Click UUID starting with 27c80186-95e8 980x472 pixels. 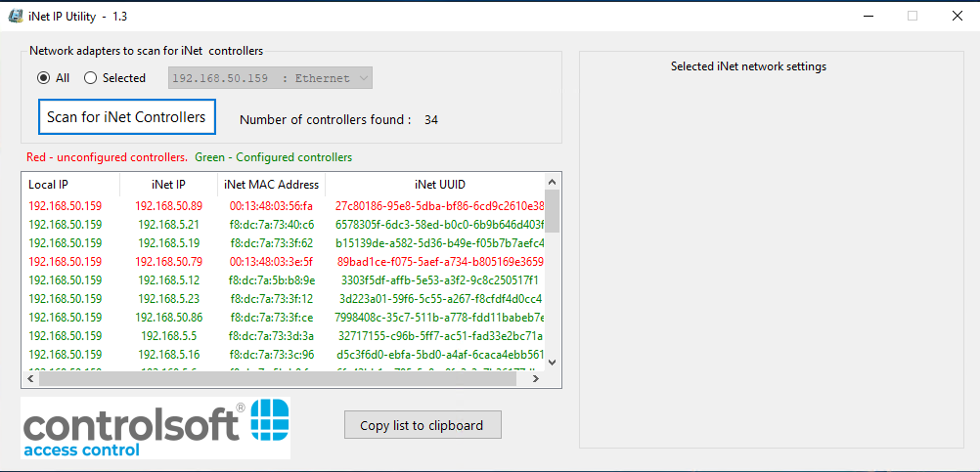[440, 205]
